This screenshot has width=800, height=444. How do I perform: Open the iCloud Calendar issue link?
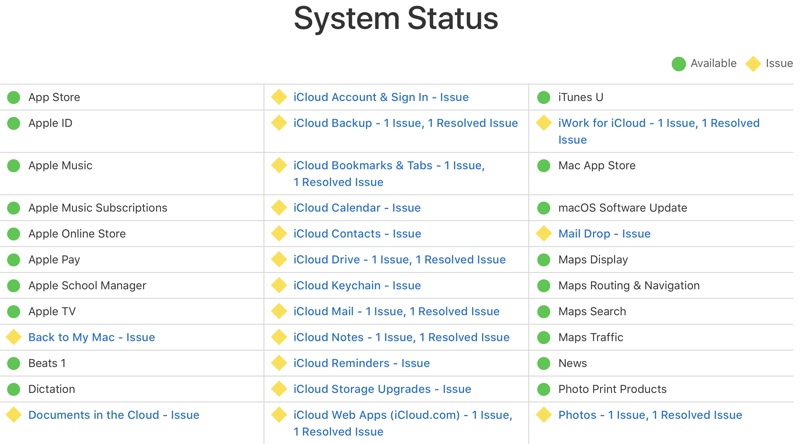point(356,207)
